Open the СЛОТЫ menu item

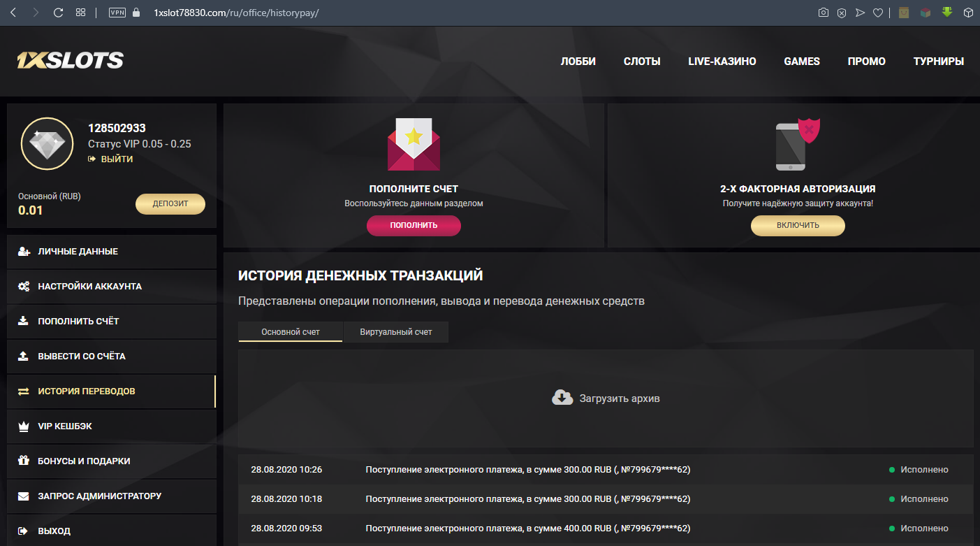(642, 62)
